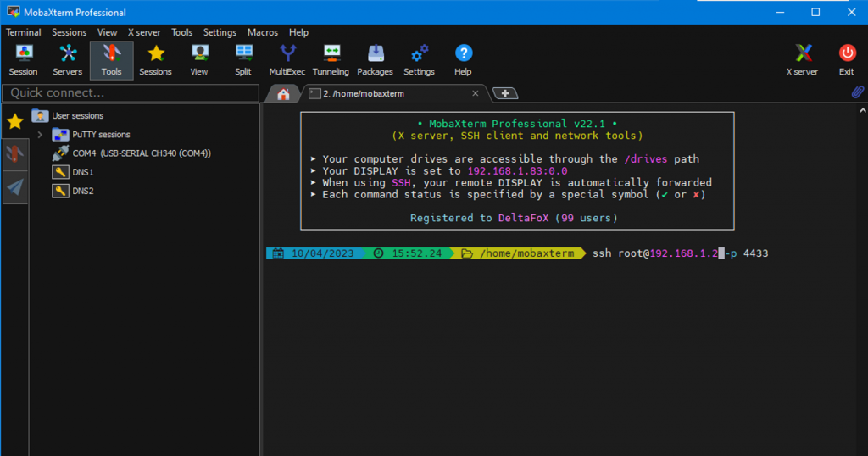The height and width of the screenshot is (456, 868).
Task: Close the /home/mobaxterm tab
Action: point(475,93)
